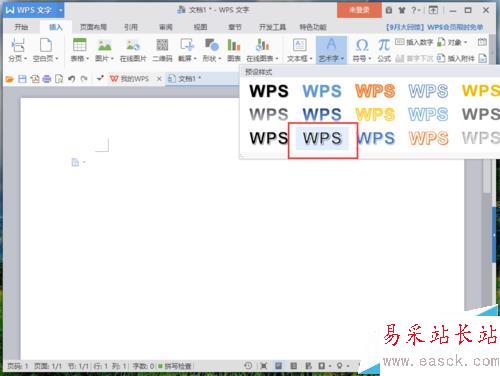Image resolution: width=500 pixels, height=376 pixels.
Task: Click the skin shirt icon in title bar
Action: tap(402, 10)
